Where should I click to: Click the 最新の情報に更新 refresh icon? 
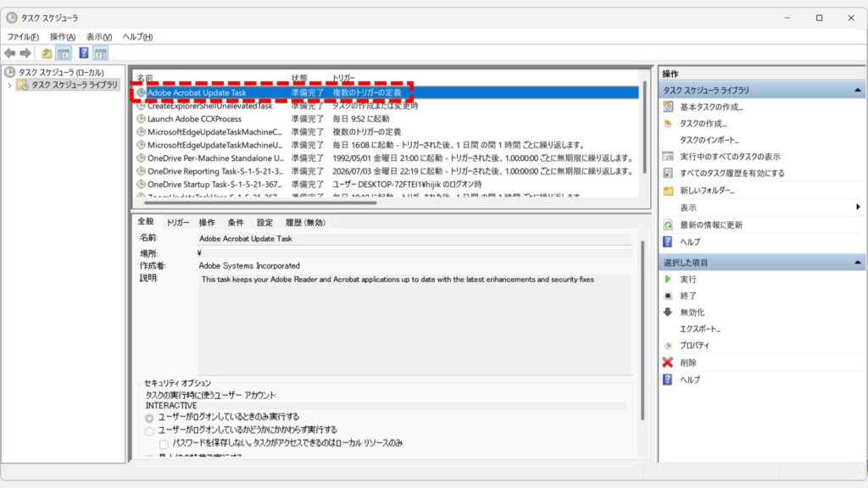[668, 225]
